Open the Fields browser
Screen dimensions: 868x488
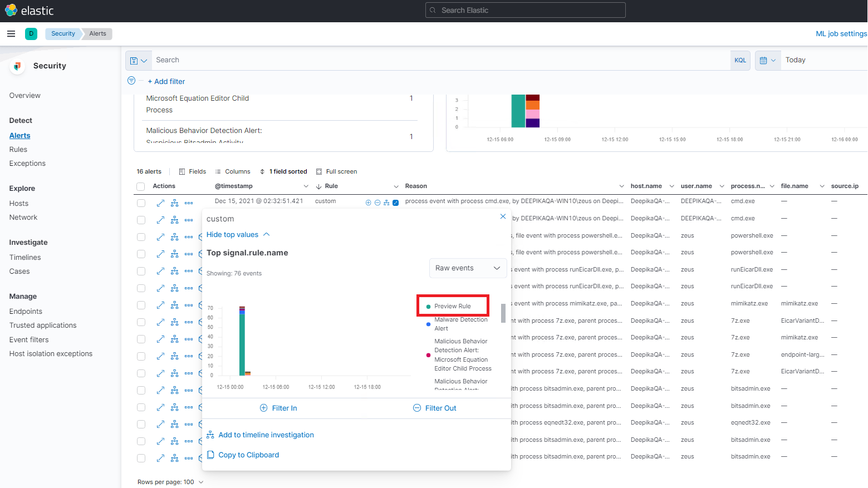click(192, 171)
